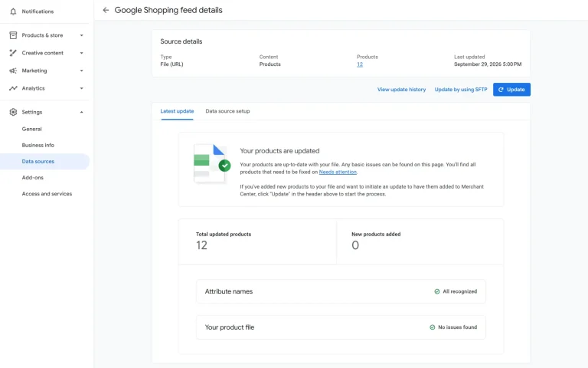Click the September 29, 2026 5:00 PM timestamp
This screenshot has width=588, height=368.
point(488,64)
